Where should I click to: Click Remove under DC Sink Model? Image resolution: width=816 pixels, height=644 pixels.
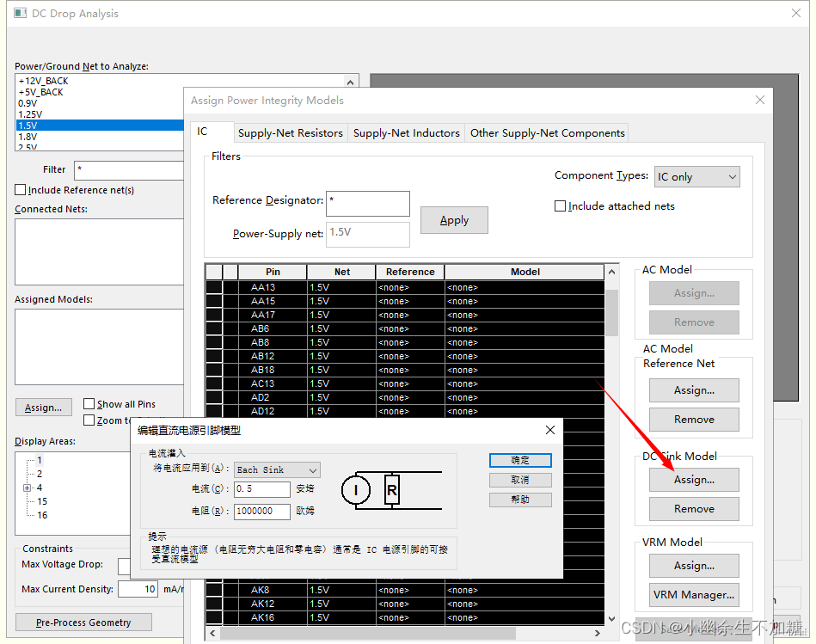694,509
